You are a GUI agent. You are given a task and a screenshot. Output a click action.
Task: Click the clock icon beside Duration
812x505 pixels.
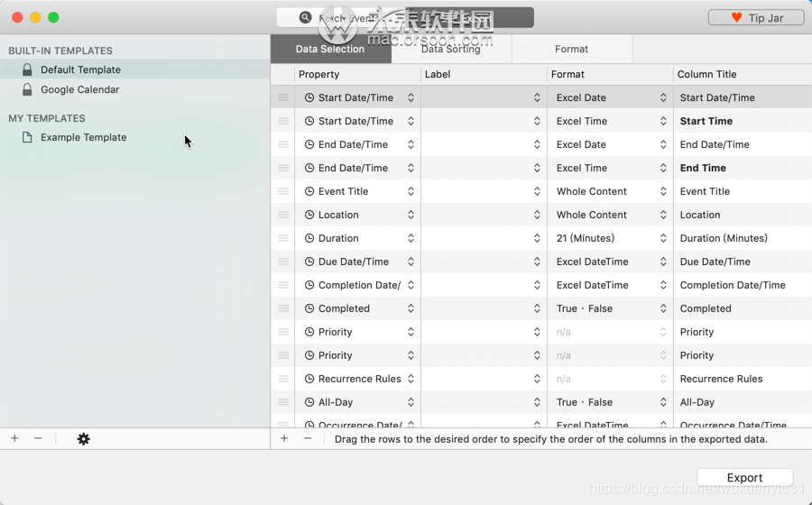click(x=309, y=238)
